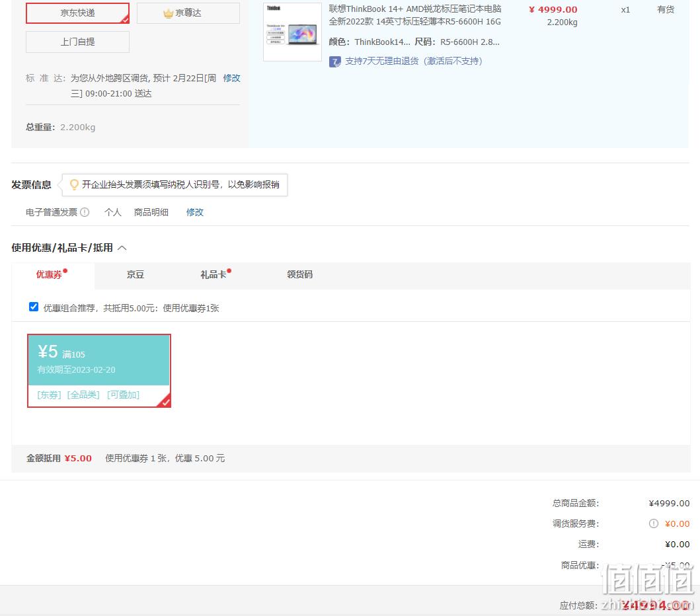Click the 颜色: ThinkBook14... attribute text

tap(369, 42)
